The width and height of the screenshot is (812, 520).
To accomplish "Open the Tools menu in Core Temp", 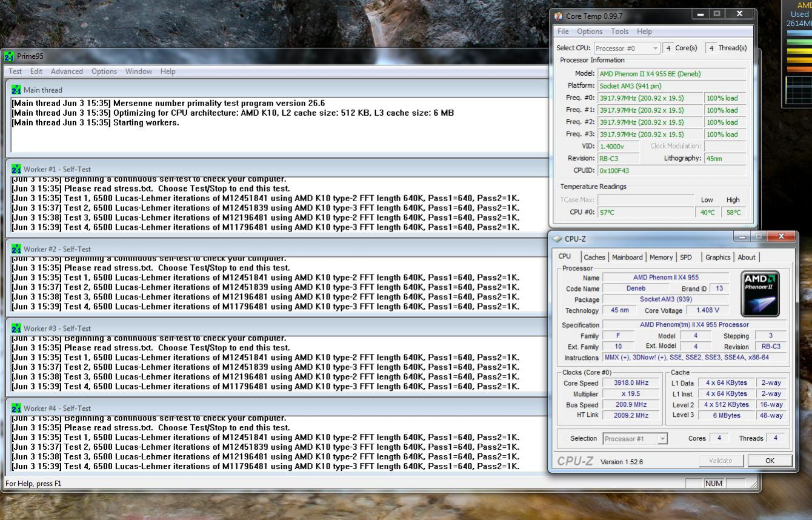I will pyautogui.click(x=620, y=32).
